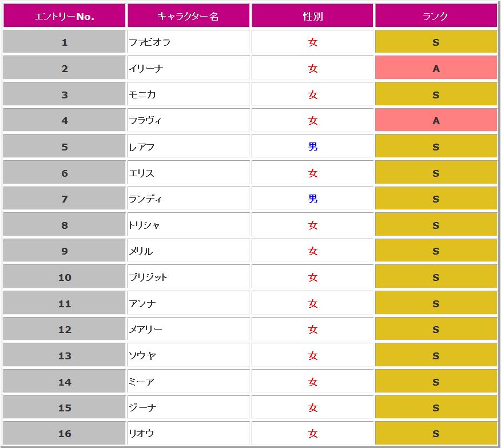Screen dimensions: 501x448
Task: Select the エリス name cell
Action: [142, 173]
